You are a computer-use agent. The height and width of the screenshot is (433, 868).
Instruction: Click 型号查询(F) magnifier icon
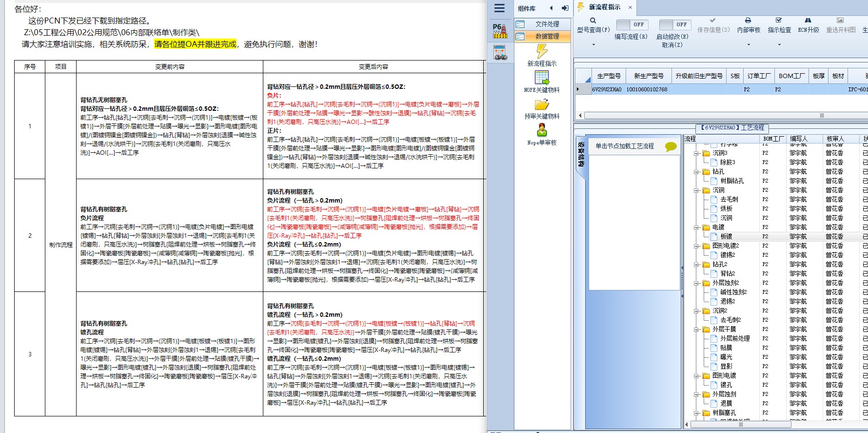(x=593, y=21)
